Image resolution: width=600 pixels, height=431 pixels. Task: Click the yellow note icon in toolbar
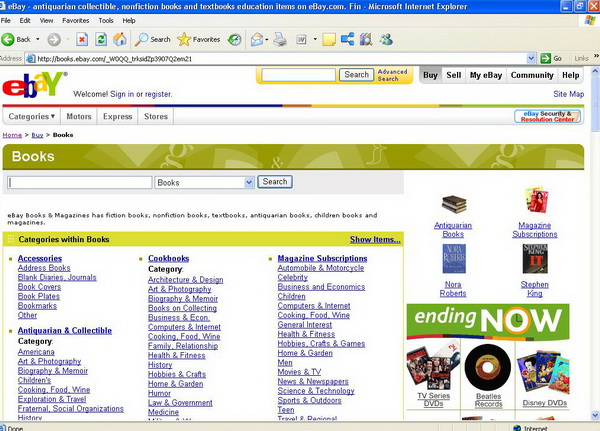click(x=329, y=39)
